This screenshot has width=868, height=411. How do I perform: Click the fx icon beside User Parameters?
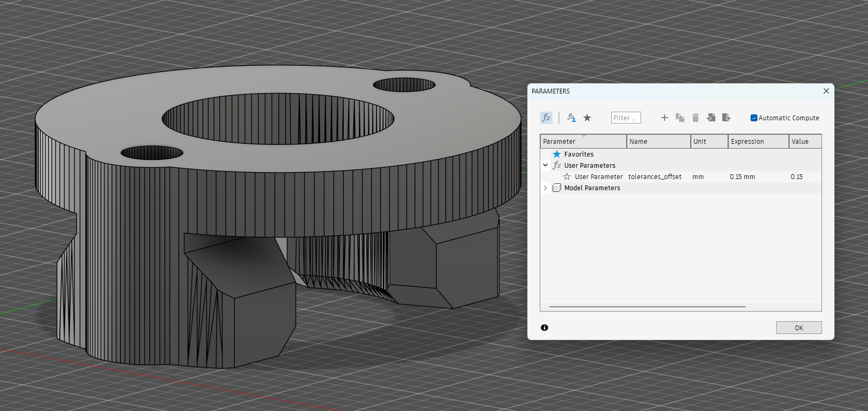point(557,165)
